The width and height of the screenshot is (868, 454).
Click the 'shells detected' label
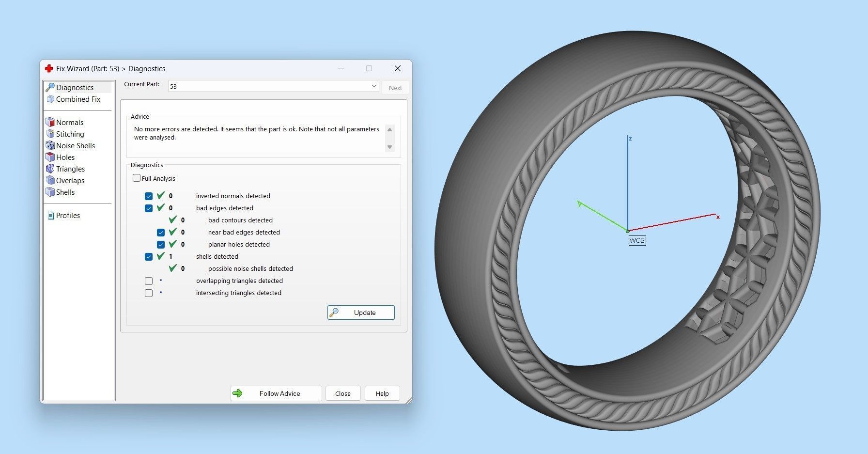click(217, 257)
